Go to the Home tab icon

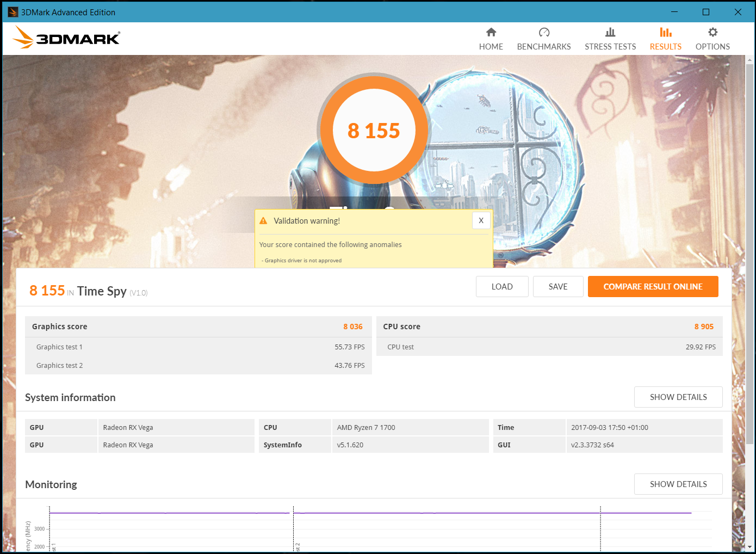pos(491,32)
